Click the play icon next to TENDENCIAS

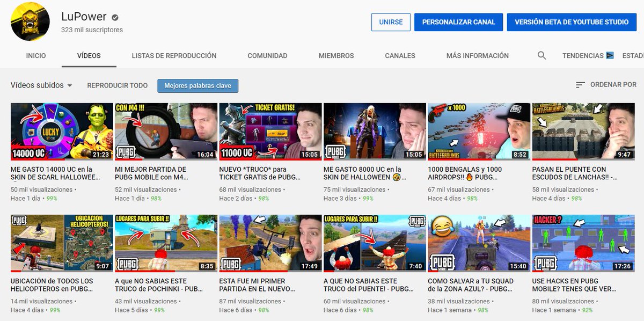pyautogui.click(x=610, y=55)
